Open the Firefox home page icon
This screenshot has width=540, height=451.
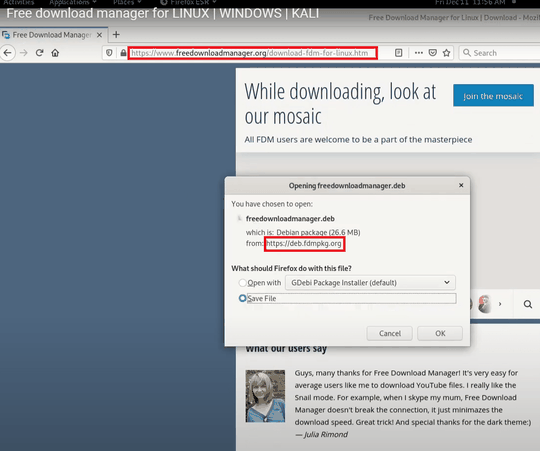pos(55,53)
